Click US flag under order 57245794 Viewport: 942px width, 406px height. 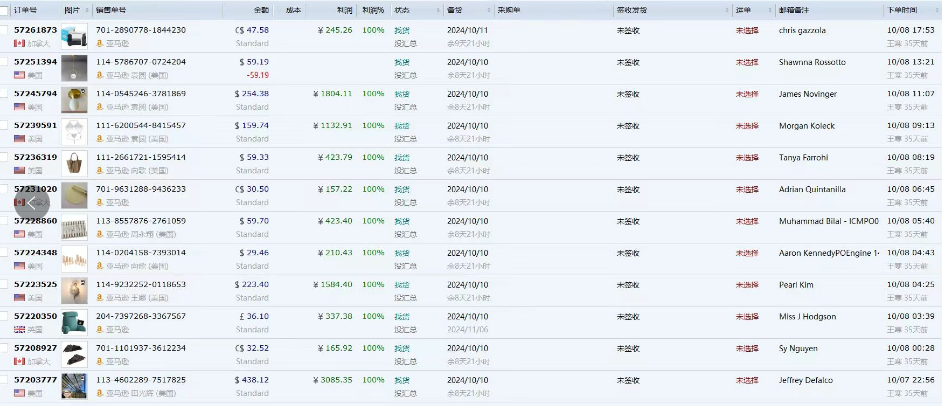pyautogui.click(x=19, y=108)
